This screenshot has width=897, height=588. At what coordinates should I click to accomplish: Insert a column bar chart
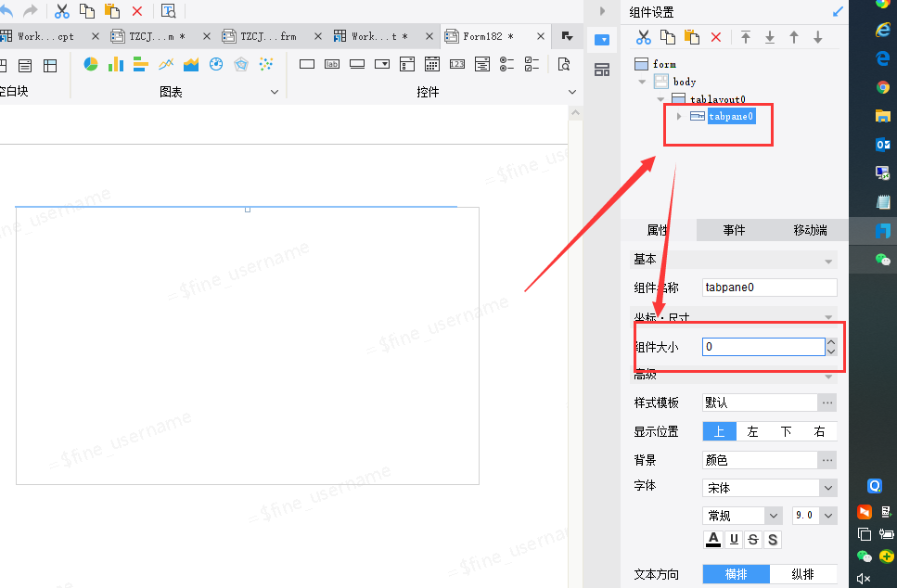click(116, 64)
